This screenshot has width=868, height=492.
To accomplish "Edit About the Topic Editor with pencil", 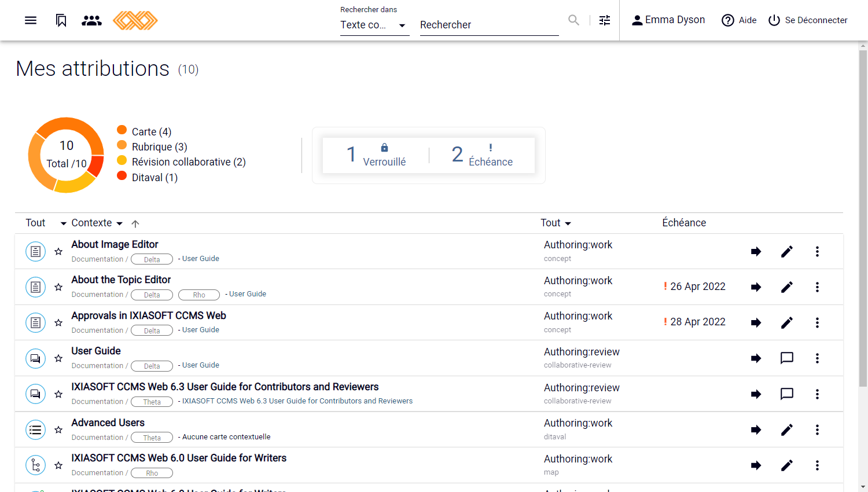I will click(x=787, y=287).
